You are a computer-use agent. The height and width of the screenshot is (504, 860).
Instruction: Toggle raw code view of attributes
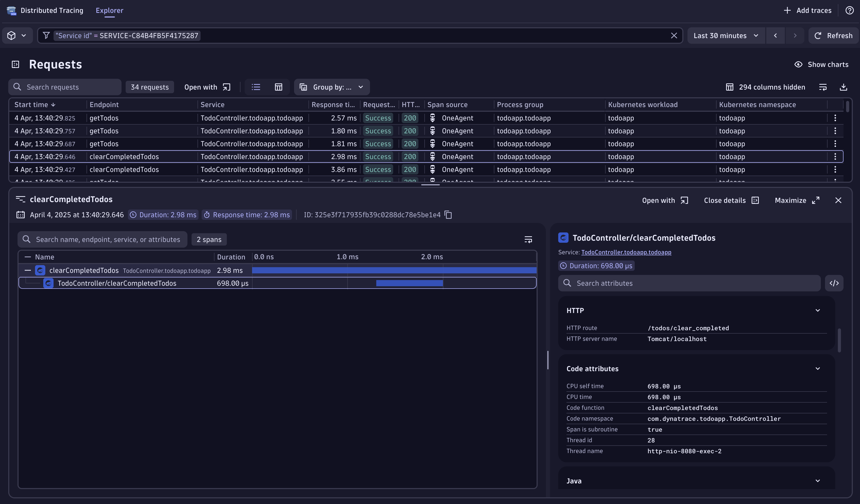coord(834,283)
